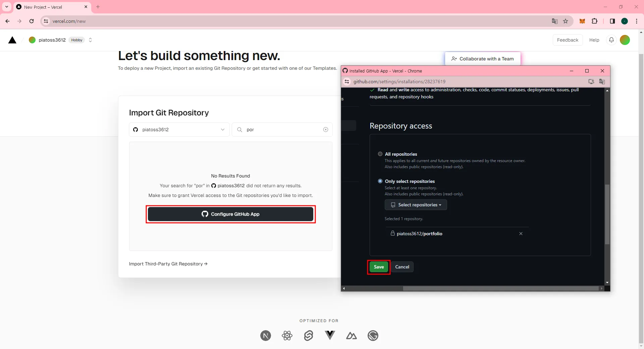Click Collaborate with a Team

pyautogui.click(x=483, y=59)
